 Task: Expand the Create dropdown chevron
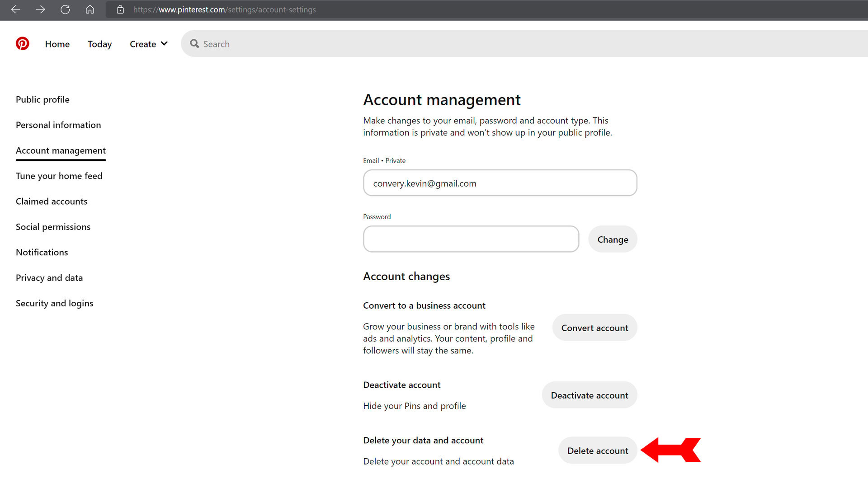(x=164, y=44)
